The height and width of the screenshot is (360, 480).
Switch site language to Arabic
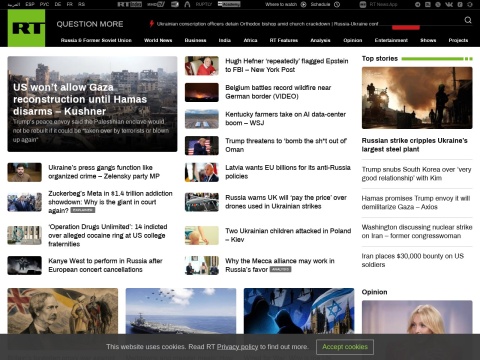(14, 4)
